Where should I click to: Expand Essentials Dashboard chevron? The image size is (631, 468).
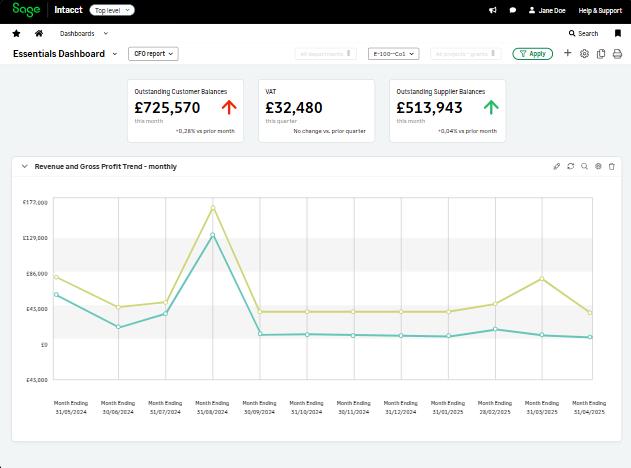point(115,54)
